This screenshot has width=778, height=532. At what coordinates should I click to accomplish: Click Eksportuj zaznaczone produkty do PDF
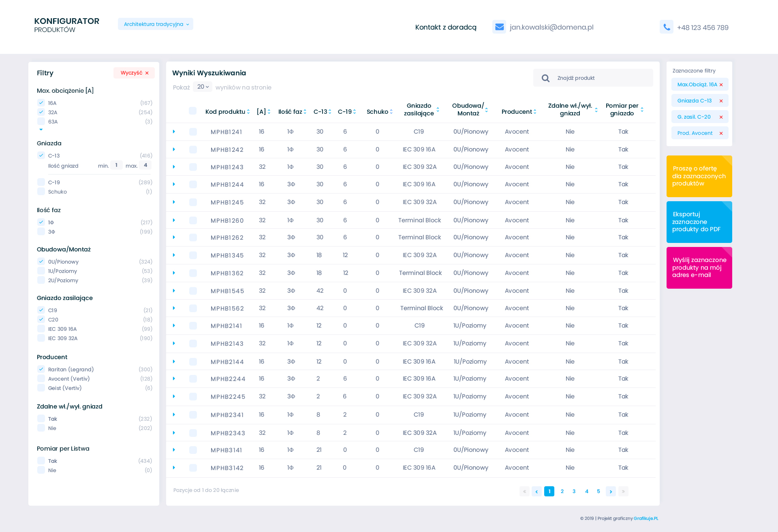[x=699, y=222]
